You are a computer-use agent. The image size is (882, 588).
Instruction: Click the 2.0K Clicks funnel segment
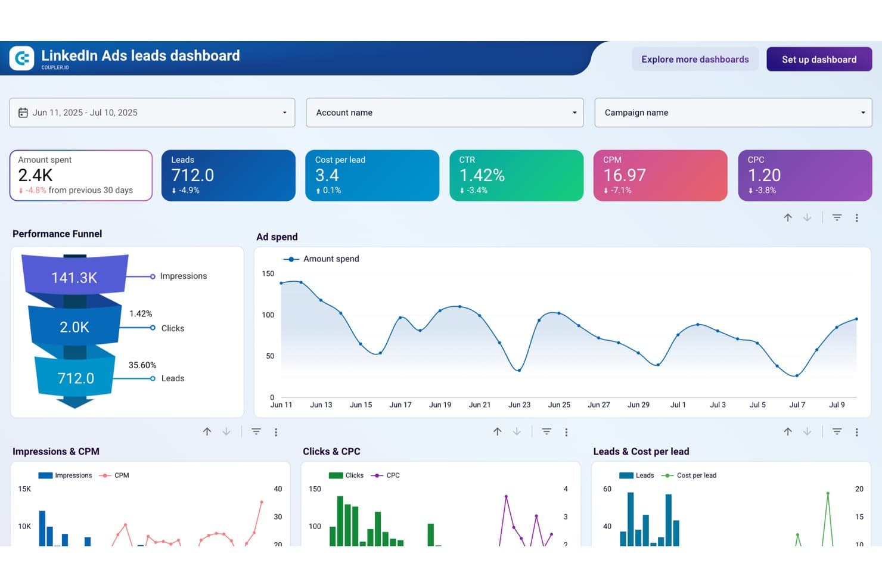[x=74, y=326]
